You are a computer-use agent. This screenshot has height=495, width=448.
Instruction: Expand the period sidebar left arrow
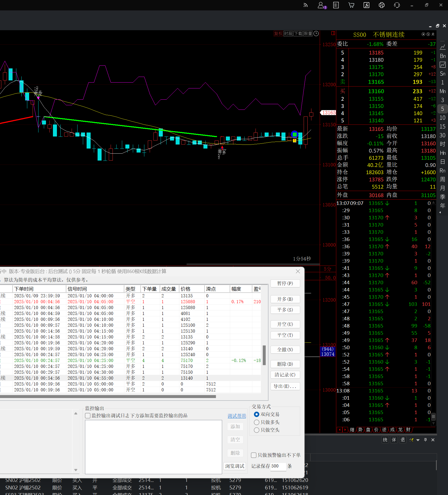tap(440, 213)
